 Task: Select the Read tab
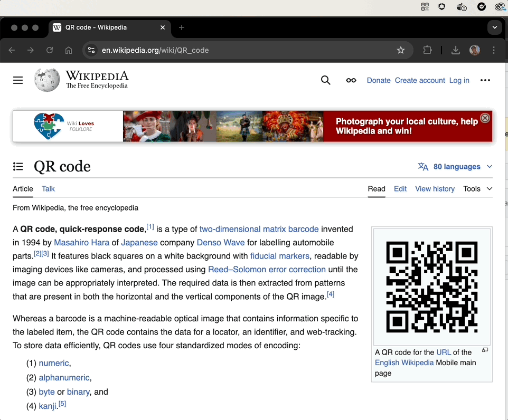pyautogui.click(x=377, y=189)
